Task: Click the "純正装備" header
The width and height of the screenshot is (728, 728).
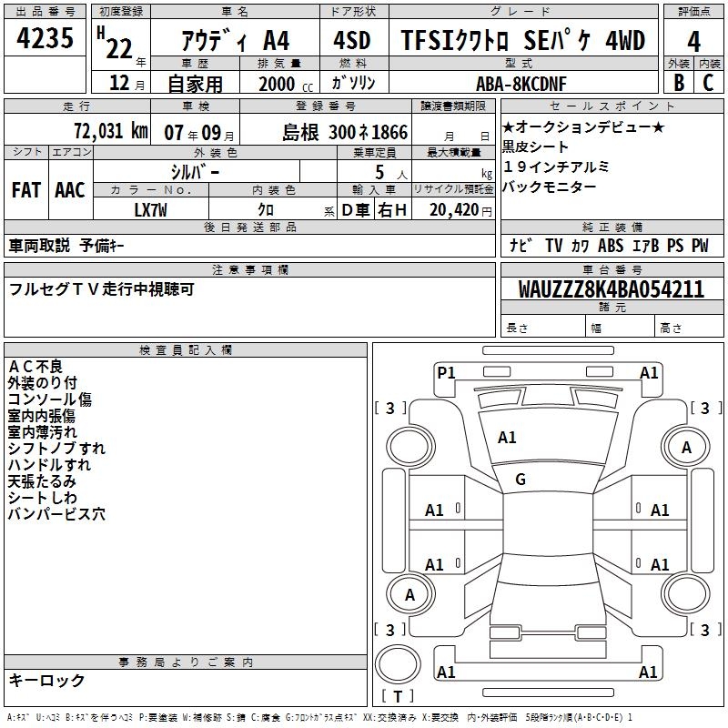Action: click(612, 227)
